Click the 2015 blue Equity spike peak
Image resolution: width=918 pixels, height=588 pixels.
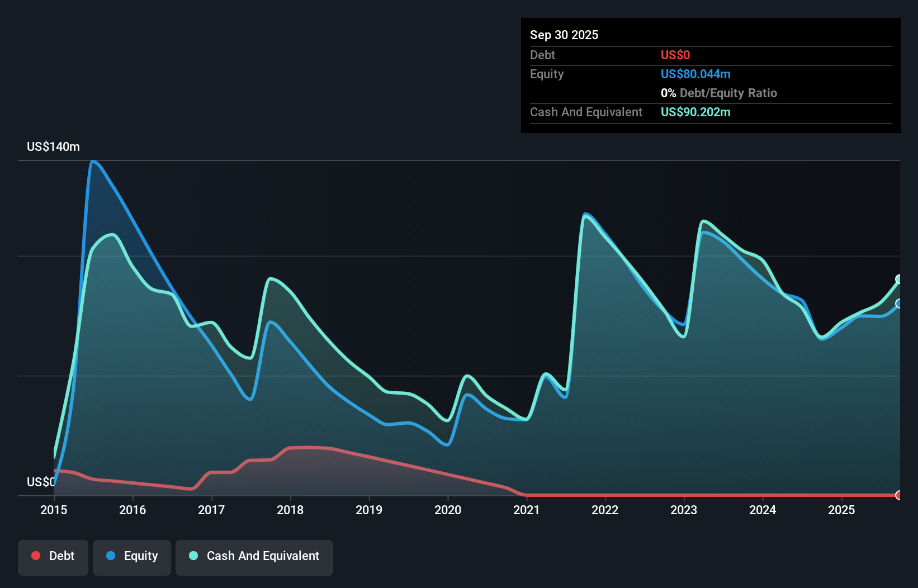93,162
